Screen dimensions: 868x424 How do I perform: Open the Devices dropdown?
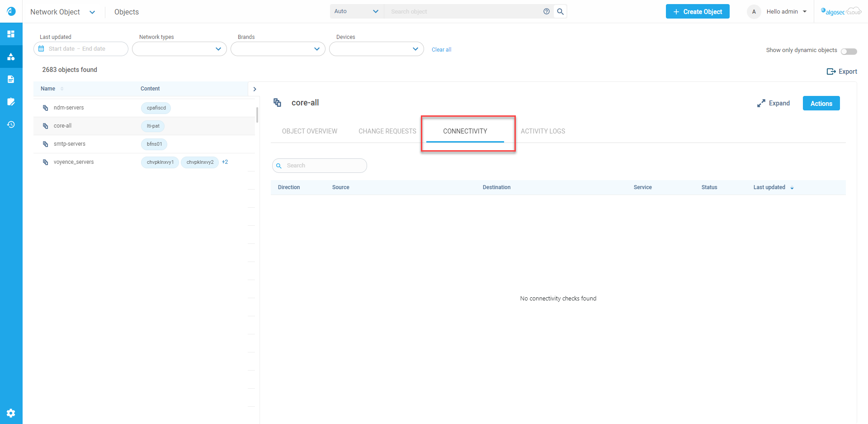[376, 49]
